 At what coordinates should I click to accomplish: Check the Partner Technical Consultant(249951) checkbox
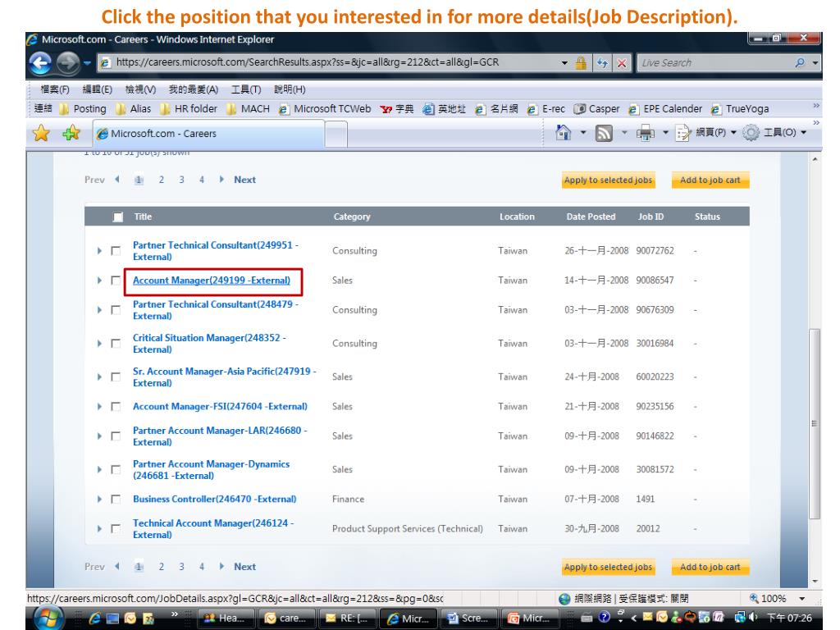point(115,251)
